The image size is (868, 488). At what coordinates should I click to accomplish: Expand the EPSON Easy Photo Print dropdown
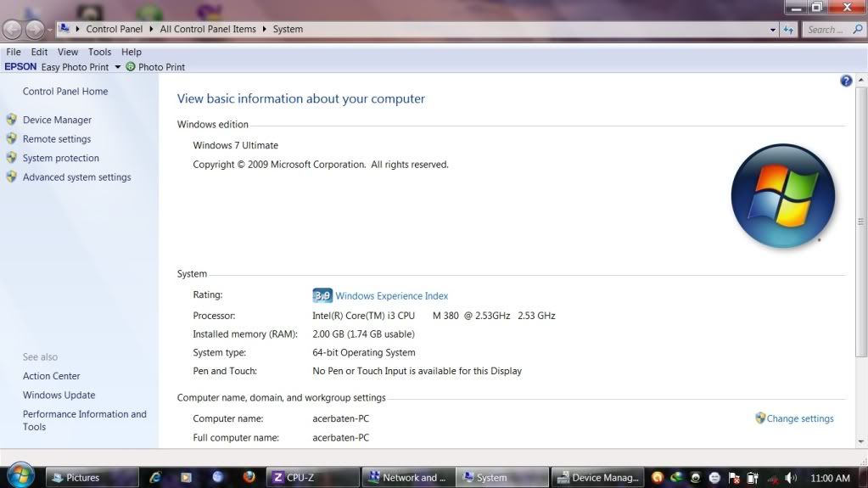point(117,67)
